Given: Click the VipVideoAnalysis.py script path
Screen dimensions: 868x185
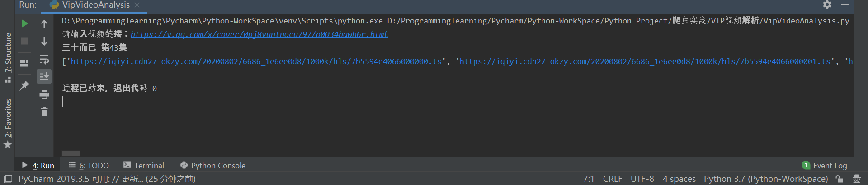Looking at the screenshot, I should (x=618, y=21).
